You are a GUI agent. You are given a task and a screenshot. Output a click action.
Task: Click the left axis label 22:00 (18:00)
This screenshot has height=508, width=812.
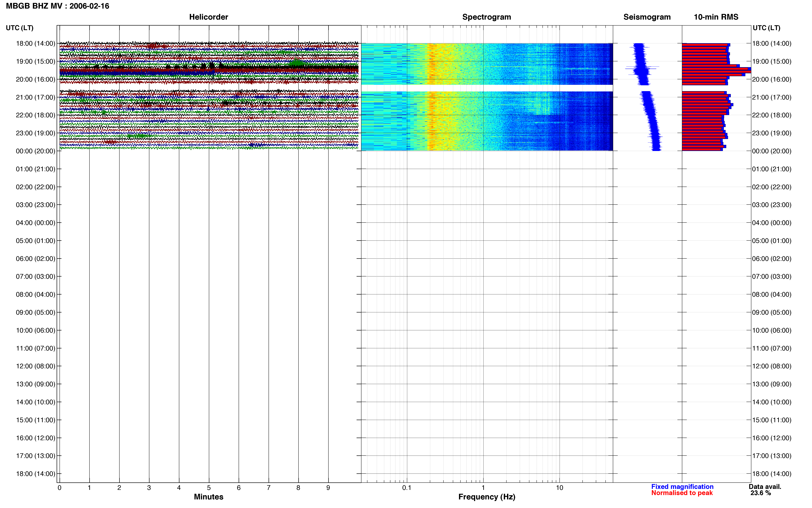(x=36, y=115)
